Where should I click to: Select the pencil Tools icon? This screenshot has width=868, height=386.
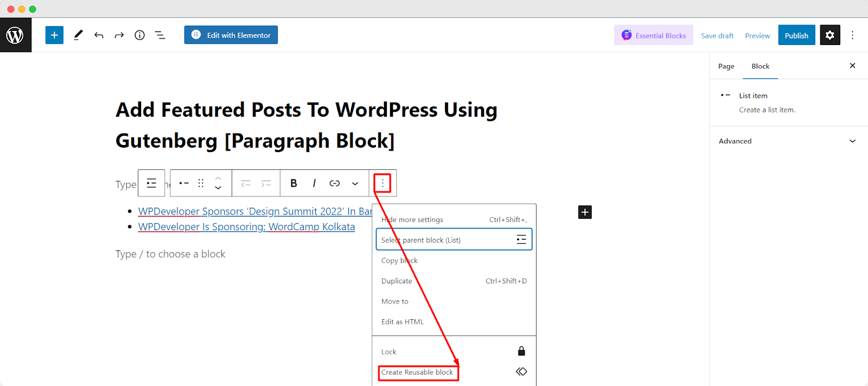click(x=78, y=35)
